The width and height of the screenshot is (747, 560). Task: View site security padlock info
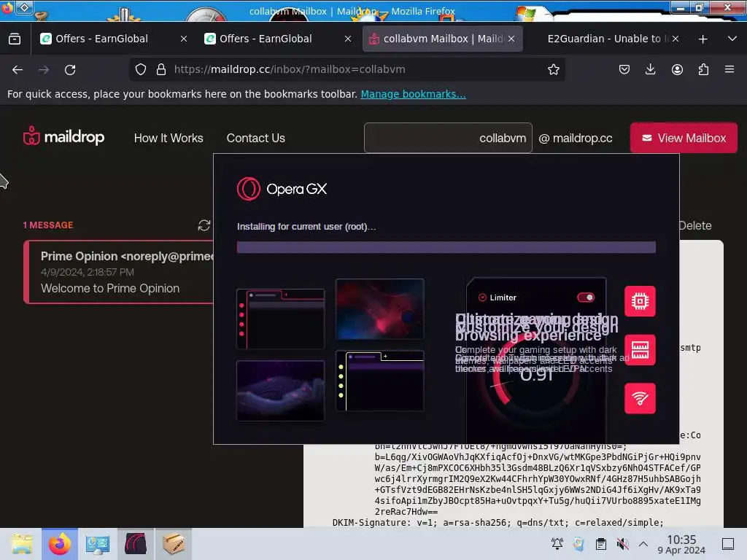pyautogui.click(x=161, y=69)
